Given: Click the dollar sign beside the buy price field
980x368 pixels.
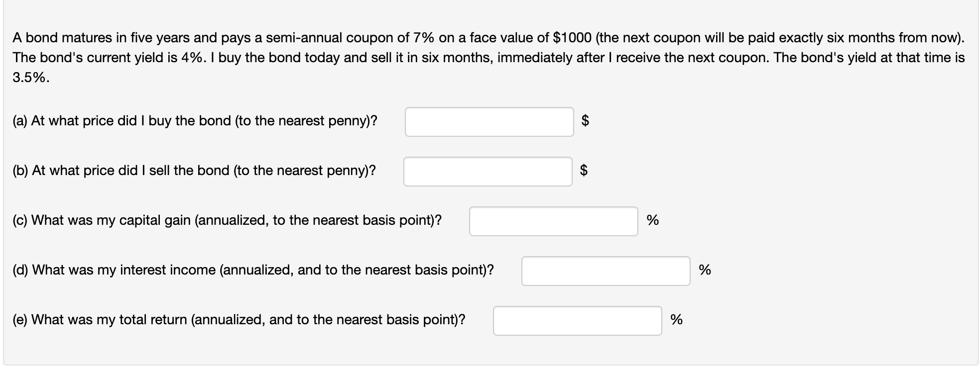Looking at the screenshot, I should 586,121.
